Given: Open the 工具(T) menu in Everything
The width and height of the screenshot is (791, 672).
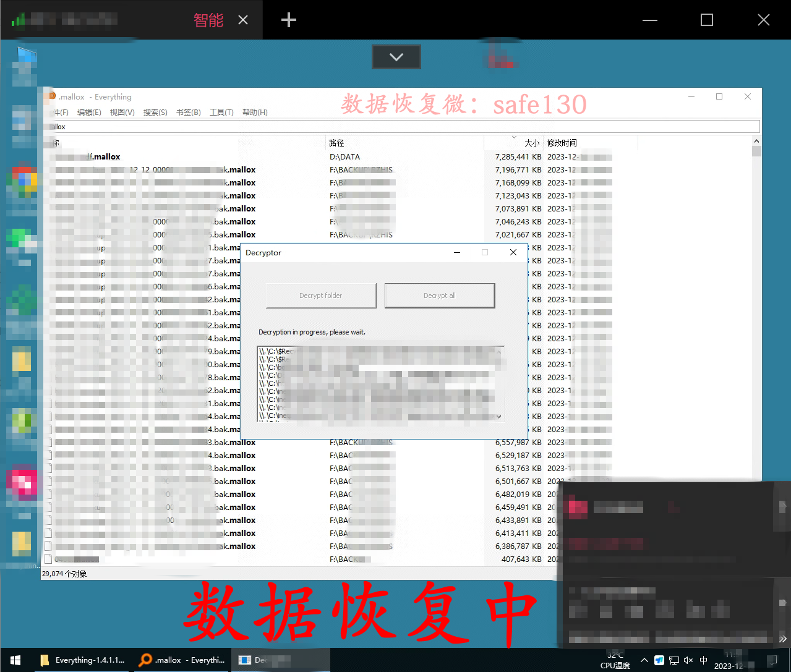Looking at the screenshot, I should pyautogui.click(x=221, y=113).
